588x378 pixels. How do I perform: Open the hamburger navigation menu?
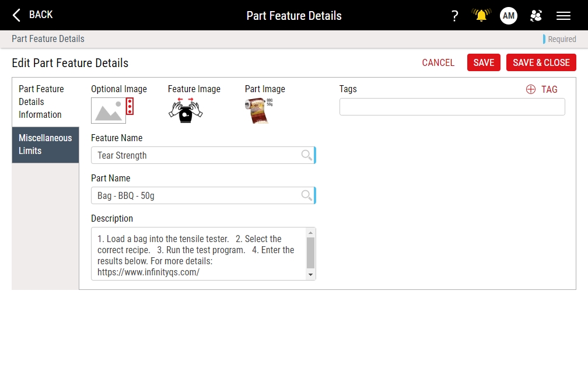click(563, 16)
